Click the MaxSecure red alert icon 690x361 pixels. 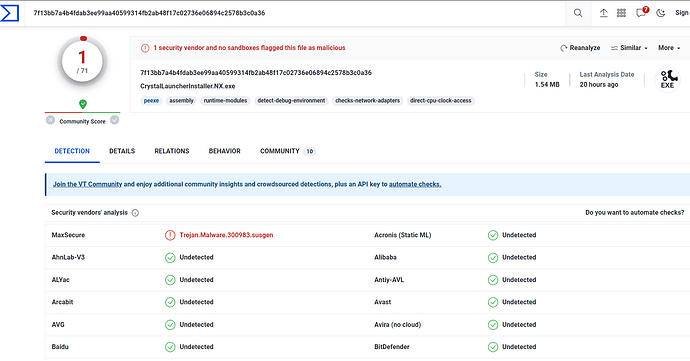170,235
